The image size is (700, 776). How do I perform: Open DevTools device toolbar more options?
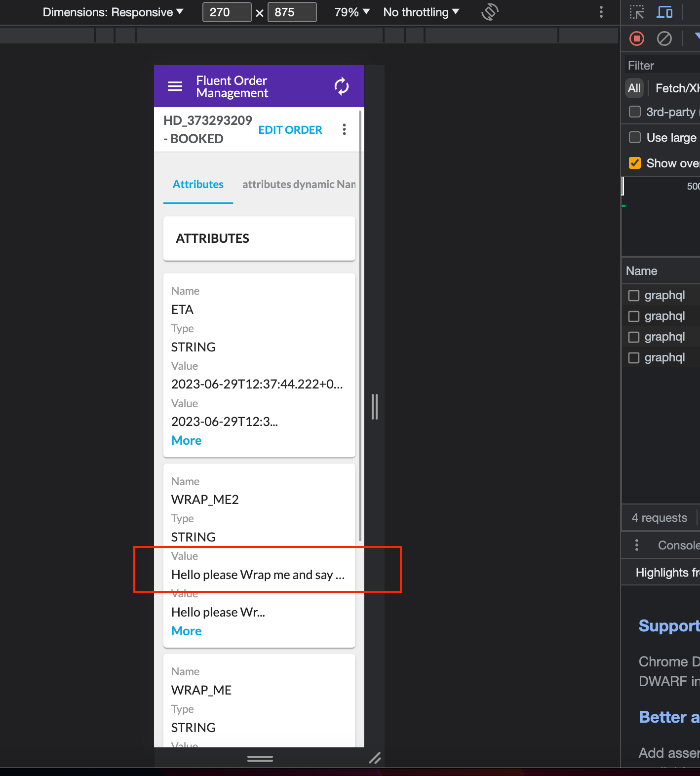click(601, 12)
